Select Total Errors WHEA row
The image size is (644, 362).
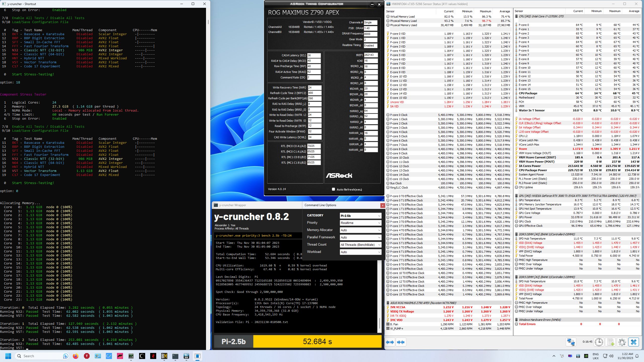coord(578,324)
